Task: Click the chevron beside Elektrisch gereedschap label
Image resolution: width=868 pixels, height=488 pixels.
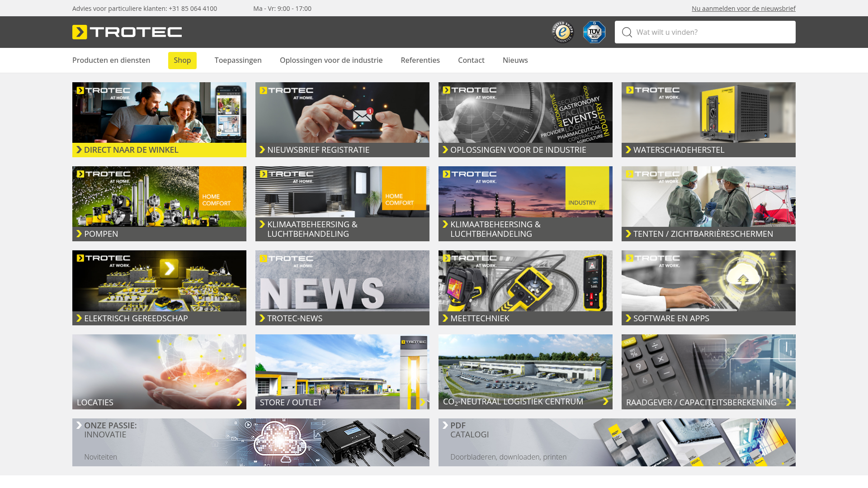Action: [79, 318]
